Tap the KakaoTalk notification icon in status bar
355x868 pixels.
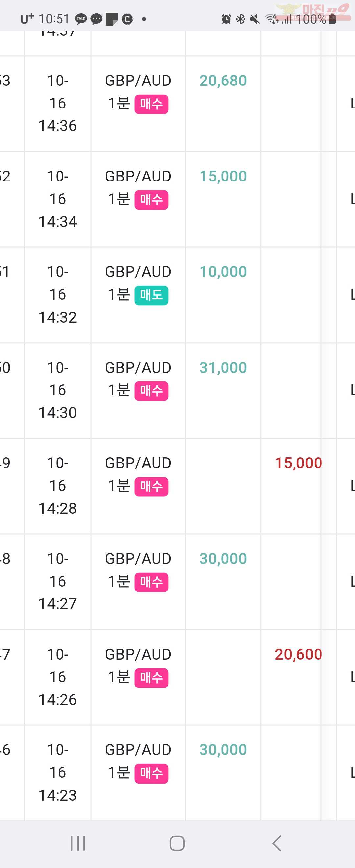pos(81,19)
